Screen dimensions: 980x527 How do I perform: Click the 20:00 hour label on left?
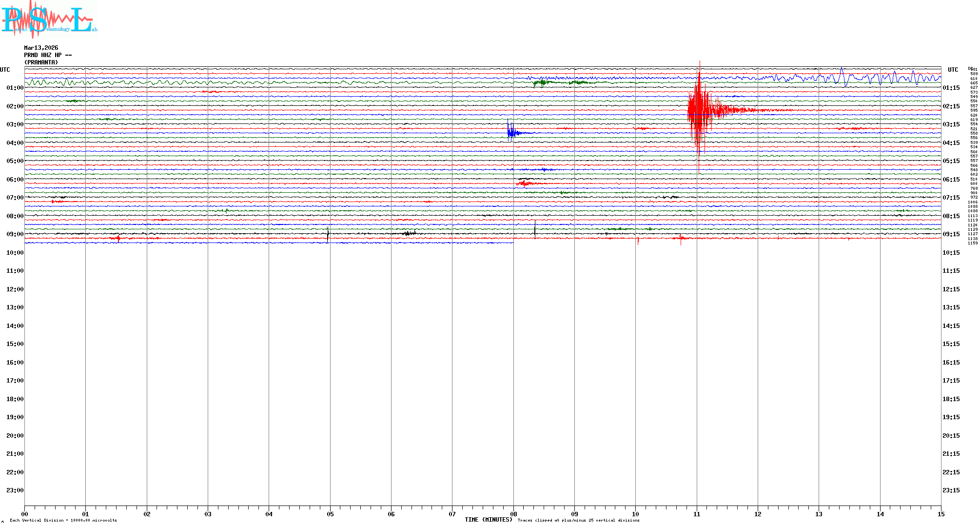coord(15,436)
